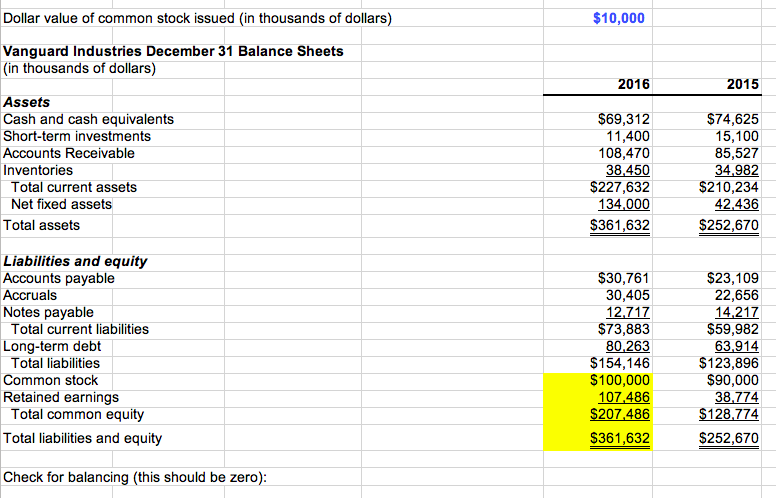Click long-term debt value 63,914
776x498 pixels.
click(737, 347)
